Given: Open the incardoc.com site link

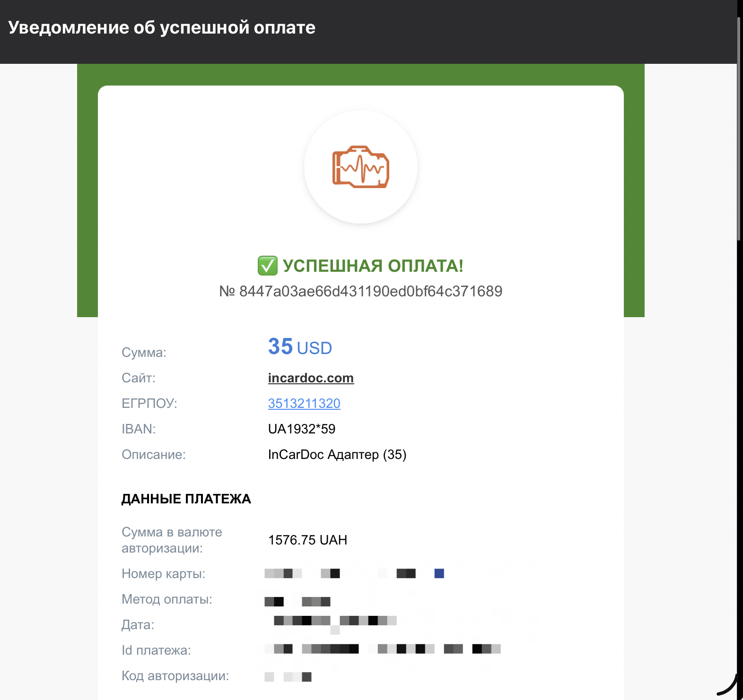Looking at the screenshot, I should [x=311, y=378].
